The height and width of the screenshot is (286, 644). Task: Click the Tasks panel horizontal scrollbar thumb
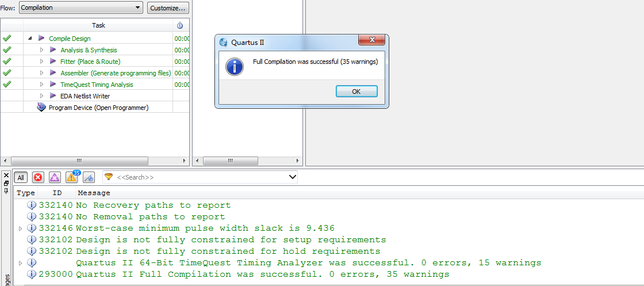79,161
